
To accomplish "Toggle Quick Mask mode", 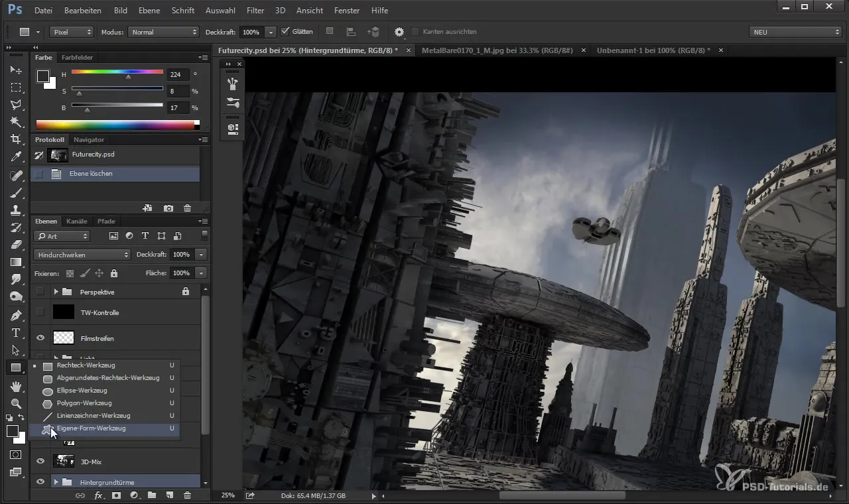I will 16,455.
